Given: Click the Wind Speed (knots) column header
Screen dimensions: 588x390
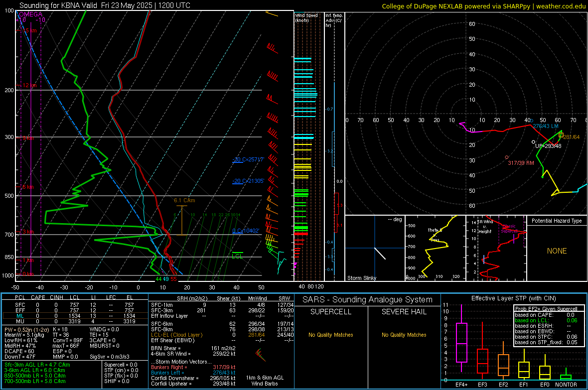Looking at the screenshot, I should click(306, 17).
